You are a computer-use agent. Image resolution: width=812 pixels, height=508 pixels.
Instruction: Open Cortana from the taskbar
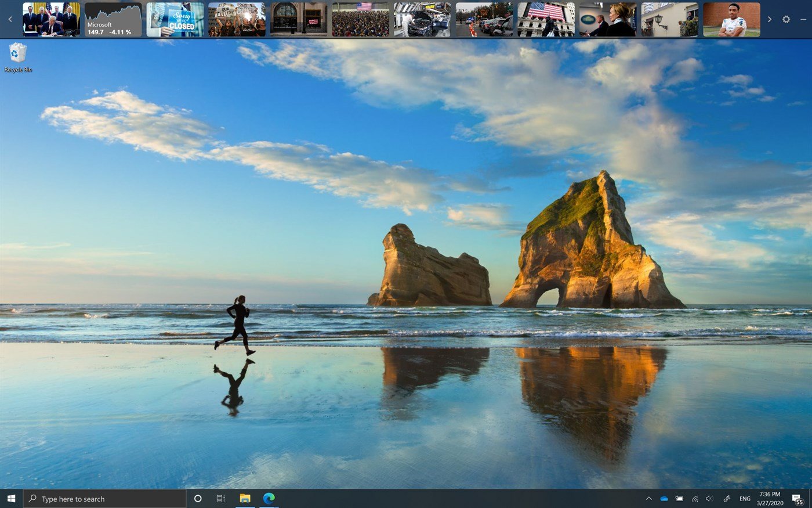(x=198, y=498)
